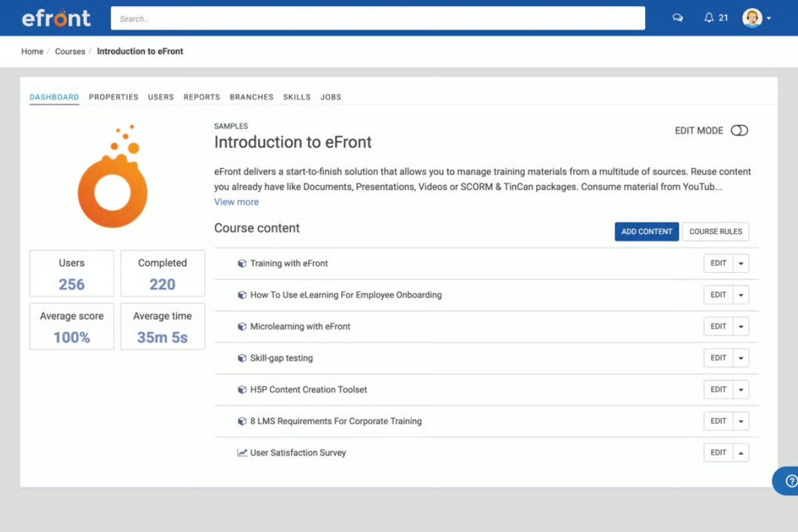Viewport: 798px width, 532px height.
Task: Open Microlearning with eFront unit title
Action: click(x=300, y=327)
